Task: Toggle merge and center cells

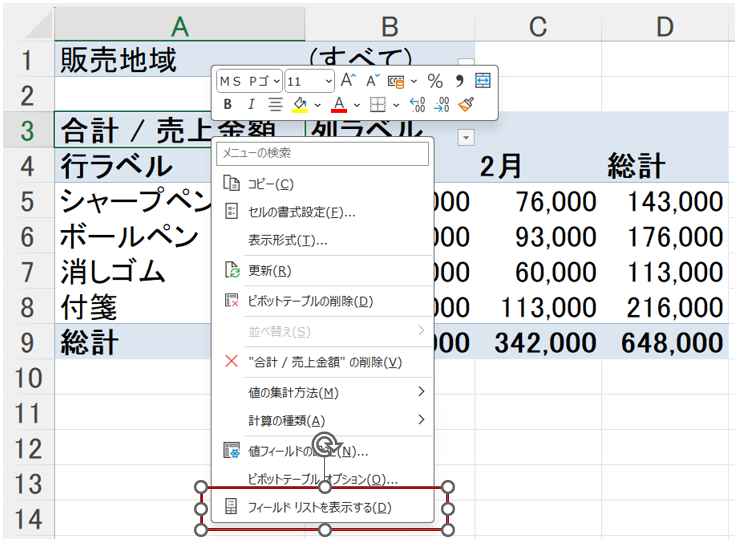Action: (483, 81)
